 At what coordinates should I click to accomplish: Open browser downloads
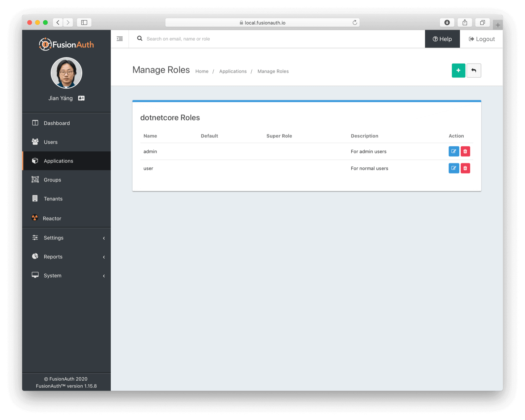point(447,22)
